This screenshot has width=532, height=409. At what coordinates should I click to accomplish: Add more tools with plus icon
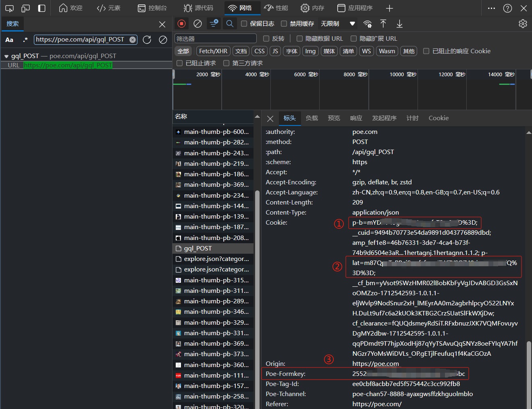pyautogui.click(x=389, y=8)
